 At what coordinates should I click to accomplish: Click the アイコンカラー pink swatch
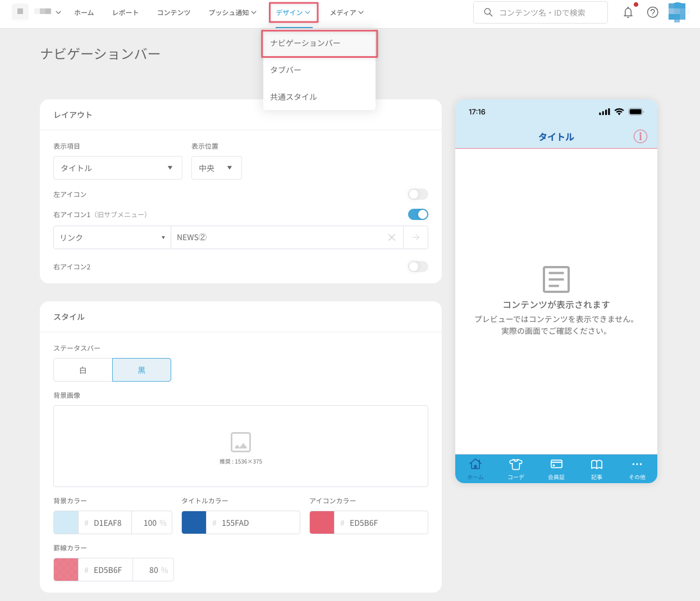tap(322, 522)
